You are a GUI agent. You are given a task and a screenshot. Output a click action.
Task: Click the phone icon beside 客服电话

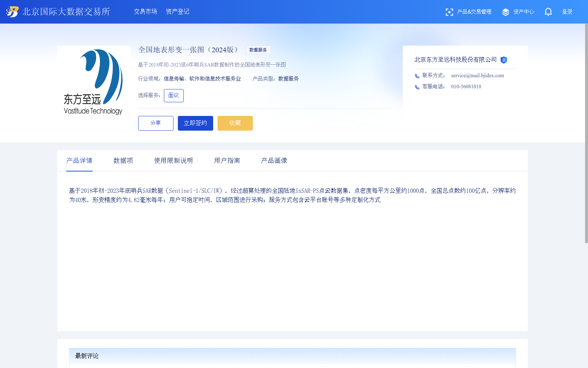point(417,87)
